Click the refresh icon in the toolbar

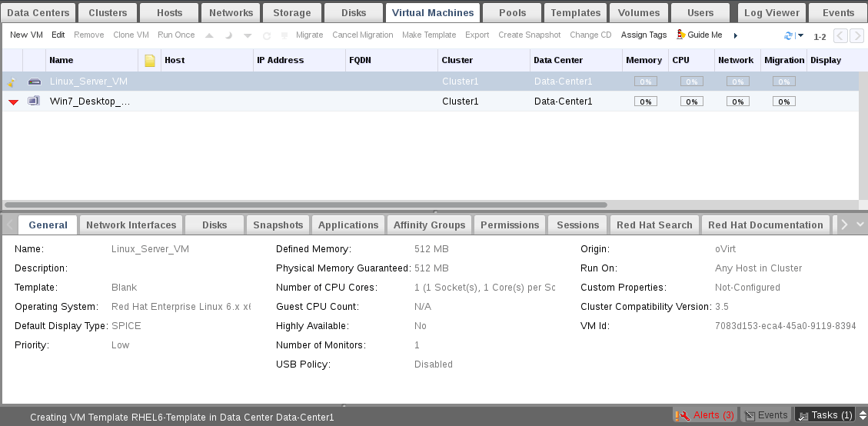pos(788,36)
